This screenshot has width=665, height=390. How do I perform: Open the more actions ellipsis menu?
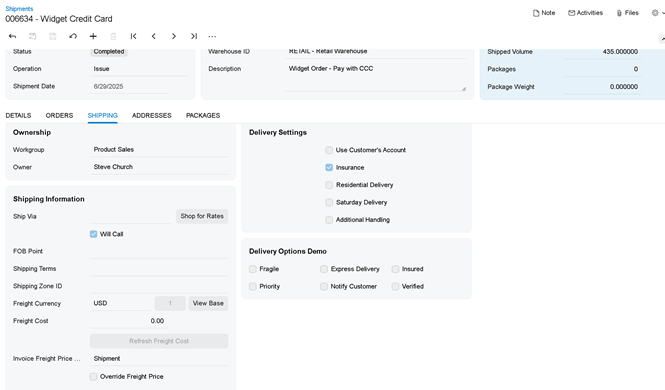[212, 36]
